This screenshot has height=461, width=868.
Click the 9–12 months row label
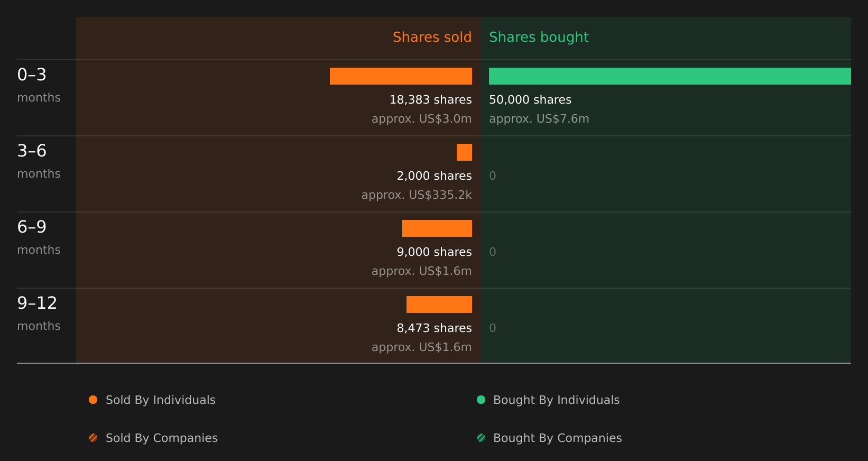point(39,314)
